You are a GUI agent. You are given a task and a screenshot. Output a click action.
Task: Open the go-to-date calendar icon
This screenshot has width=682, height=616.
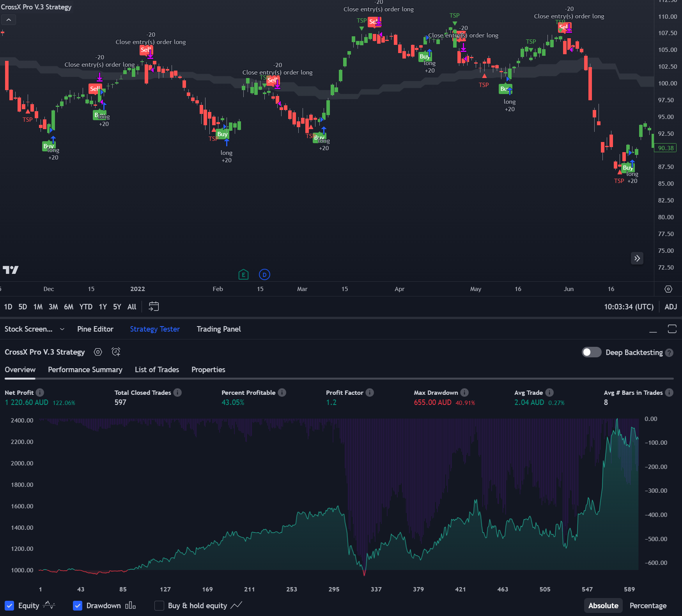point(154,307)
